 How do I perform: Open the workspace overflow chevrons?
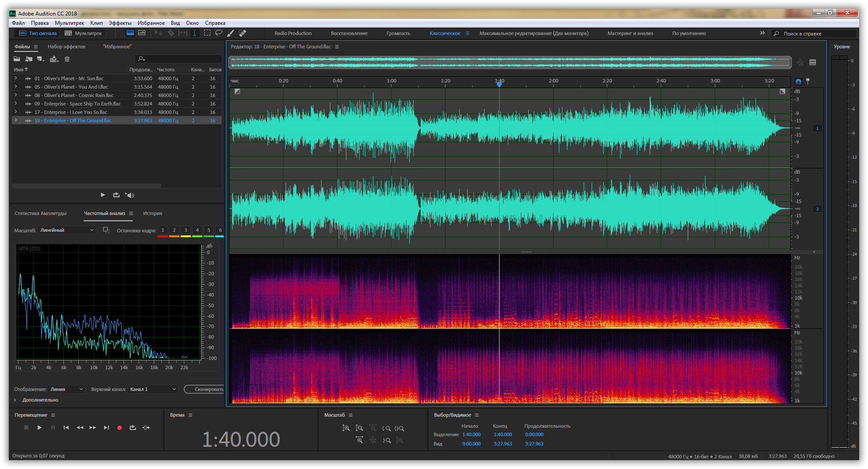[762, 33]
